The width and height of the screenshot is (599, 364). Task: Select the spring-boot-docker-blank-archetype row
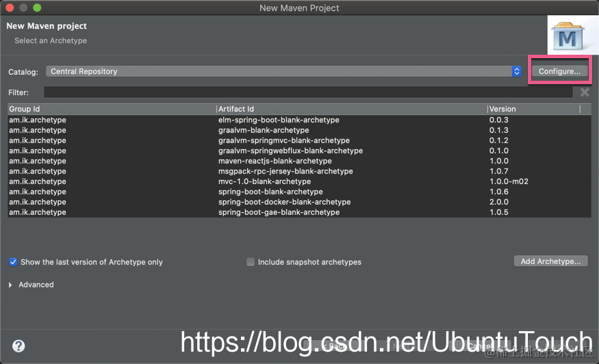(x=299, y=202)
